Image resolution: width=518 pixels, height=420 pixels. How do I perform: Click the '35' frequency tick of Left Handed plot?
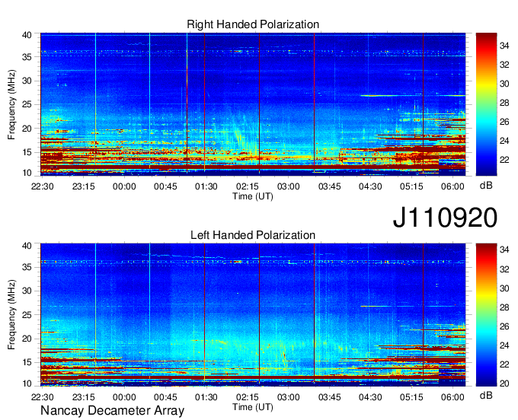pyautogui.click(x=27, y=267)
